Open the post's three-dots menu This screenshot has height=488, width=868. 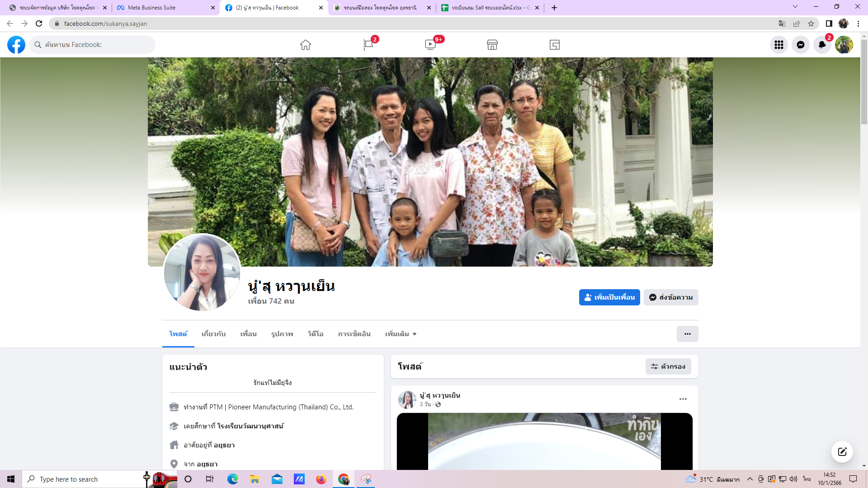coord(683,399)
